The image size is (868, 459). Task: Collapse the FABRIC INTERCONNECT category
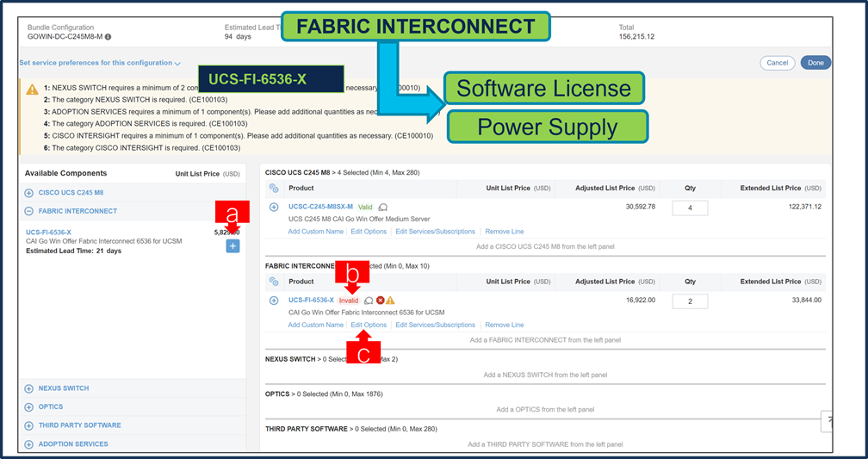coord(28,212)
